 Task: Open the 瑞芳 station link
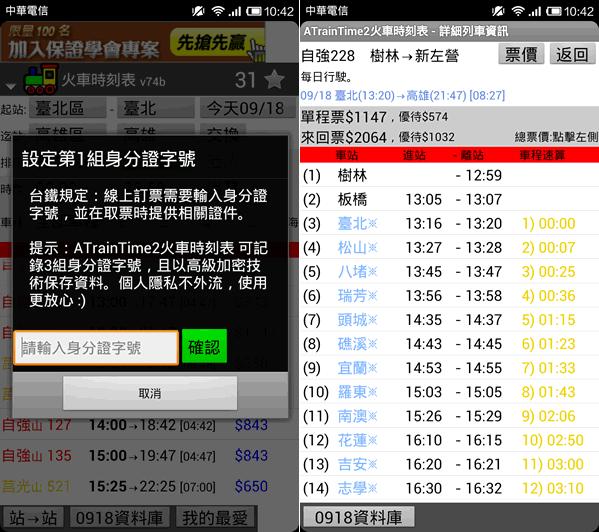click(357, 296)
